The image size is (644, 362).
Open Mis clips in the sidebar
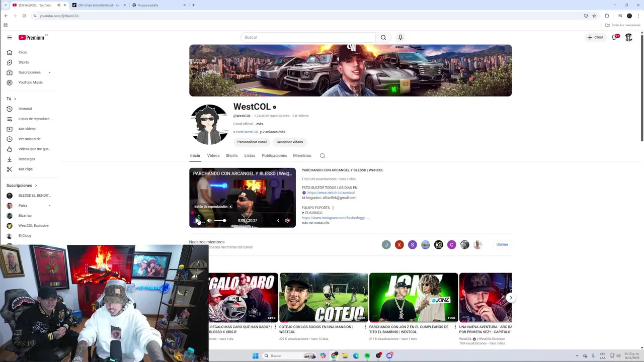(25, 169)
